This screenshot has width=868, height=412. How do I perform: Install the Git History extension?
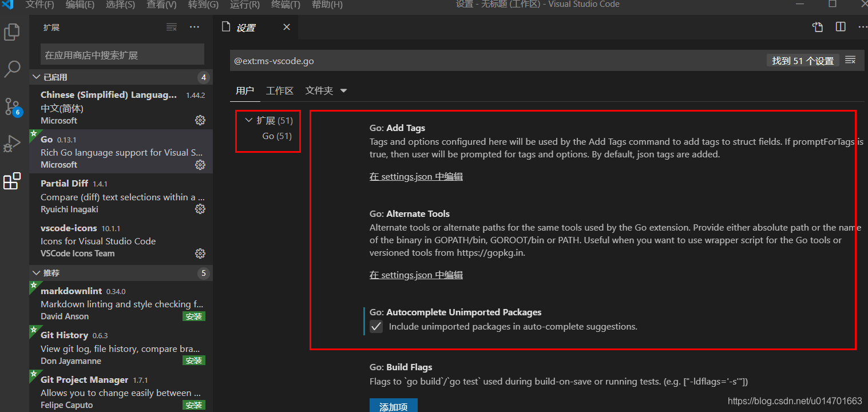pyautogui.click(x=194, y=360)
